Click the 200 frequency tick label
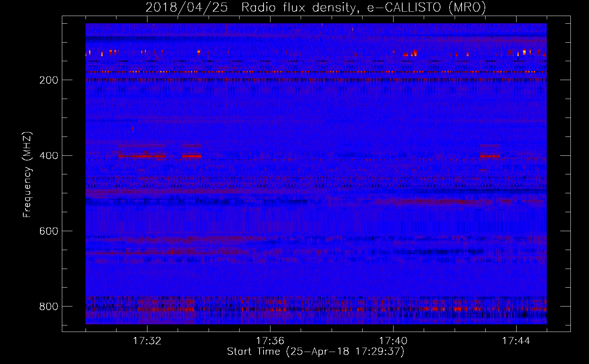The width and height of the screenshot is (589, 364). pyautogui.click(x=48, y=80)
